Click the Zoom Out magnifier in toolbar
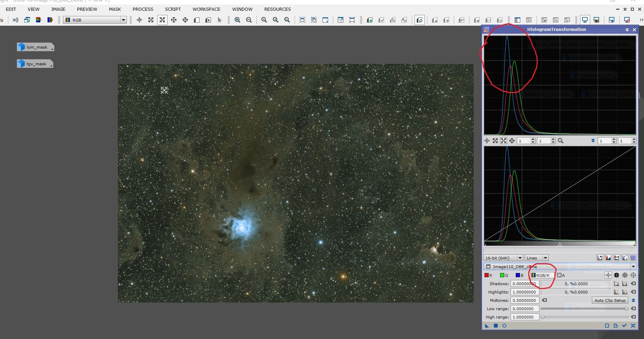This screenshot has width=644, height=339. coord(249,20)
